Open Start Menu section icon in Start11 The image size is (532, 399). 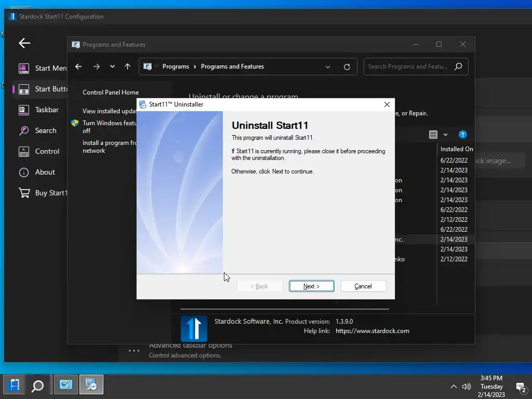[x=24, y=68]
